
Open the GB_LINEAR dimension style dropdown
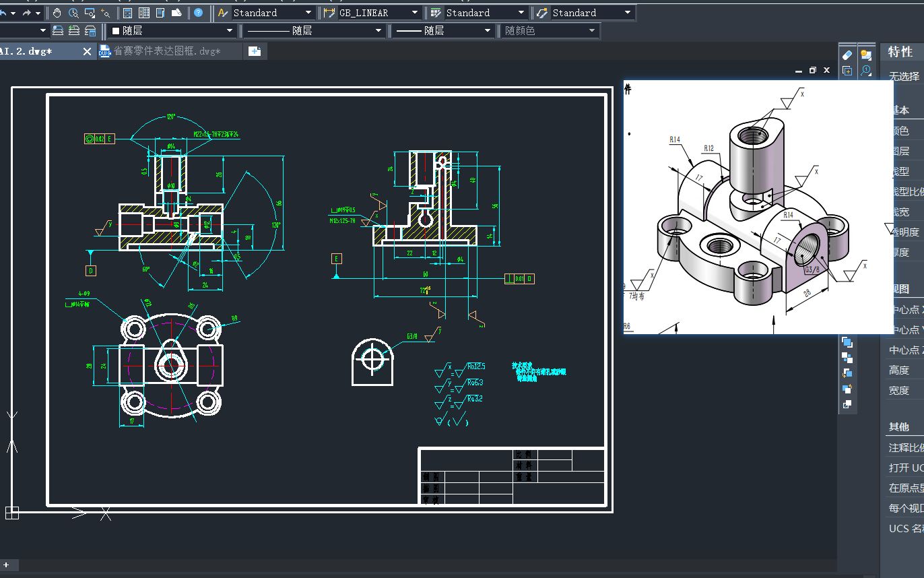pyautogui.click(x=414, y=13)
